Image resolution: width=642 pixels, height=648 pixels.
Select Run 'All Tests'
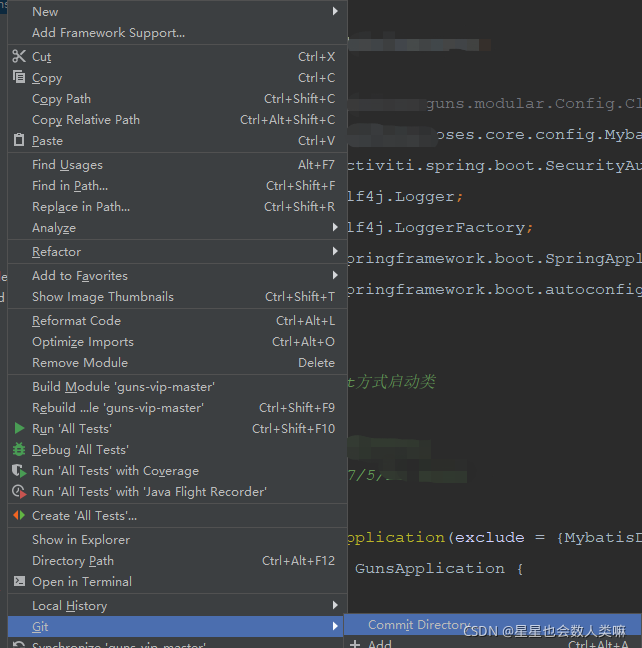(x=177, y=429)
